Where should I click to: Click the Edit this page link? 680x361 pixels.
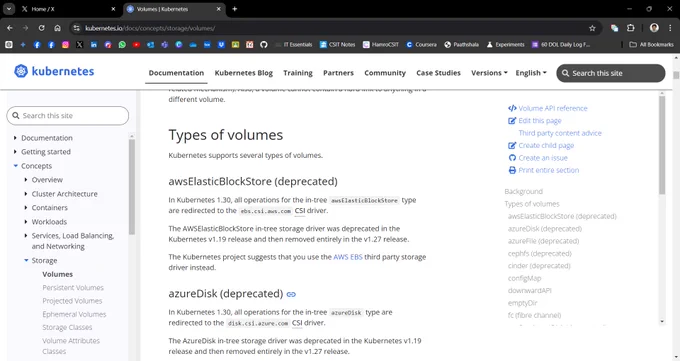click(540, 121)
